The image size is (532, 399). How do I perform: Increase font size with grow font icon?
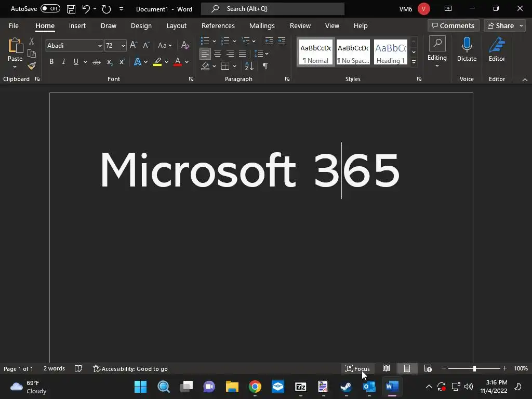pyautogui.click(x=134, y=45)
